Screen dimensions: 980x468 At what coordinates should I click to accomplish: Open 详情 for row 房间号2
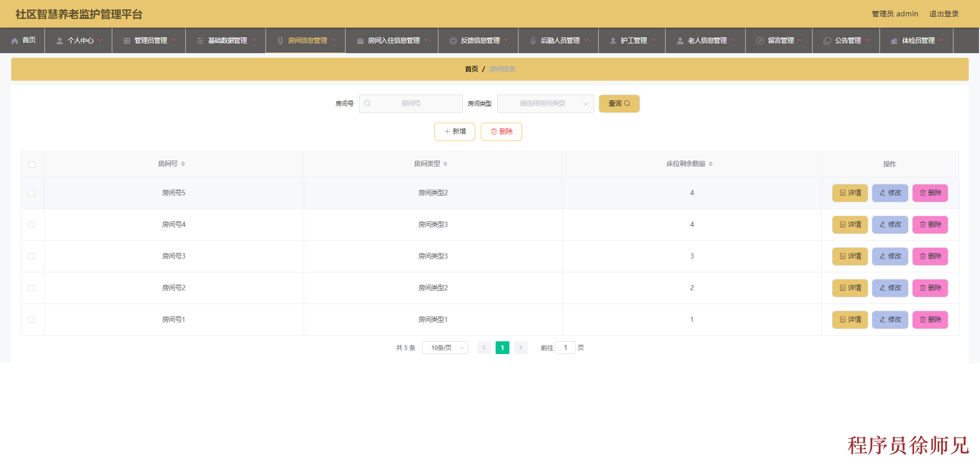click(x=850, y=288)
